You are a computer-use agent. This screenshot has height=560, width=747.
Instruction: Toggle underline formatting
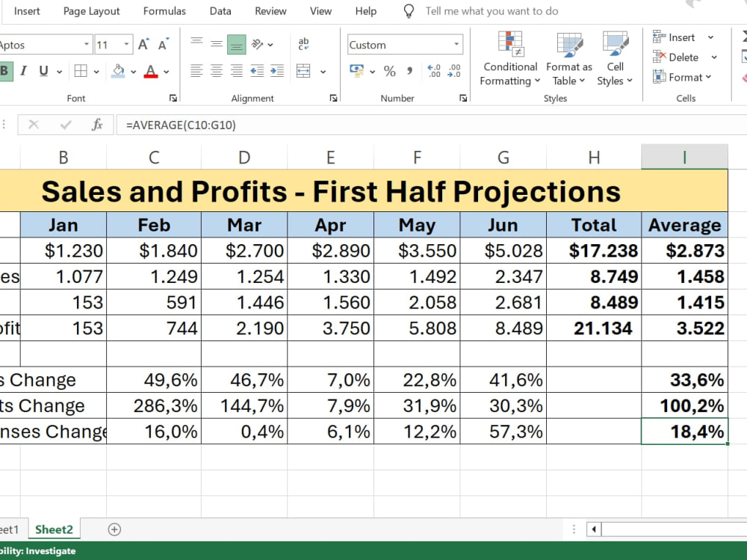[x=43, y=72]
